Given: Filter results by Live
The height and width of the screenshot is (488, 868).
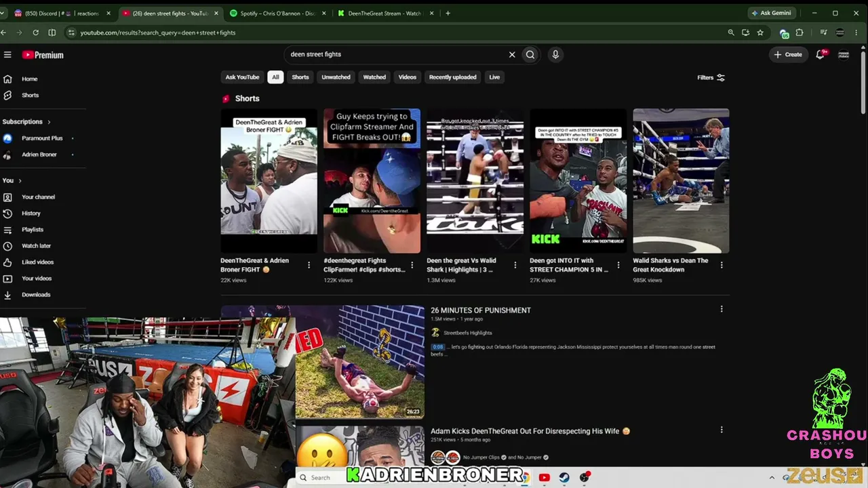Looking at the screenshot, I should coord(494,77).
